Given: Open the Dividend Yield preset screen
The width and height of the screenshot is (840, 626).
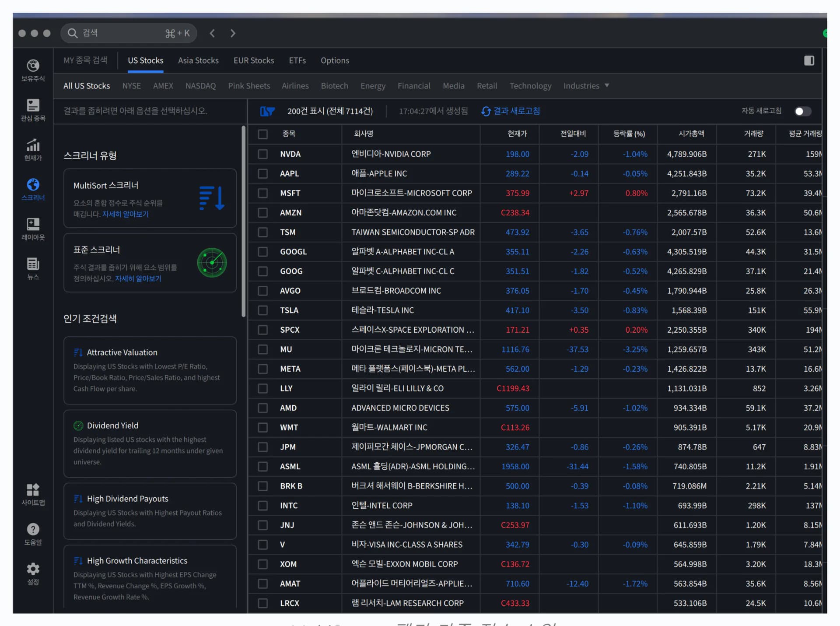Looking at the screenshot, I should (x=150, y=443).
